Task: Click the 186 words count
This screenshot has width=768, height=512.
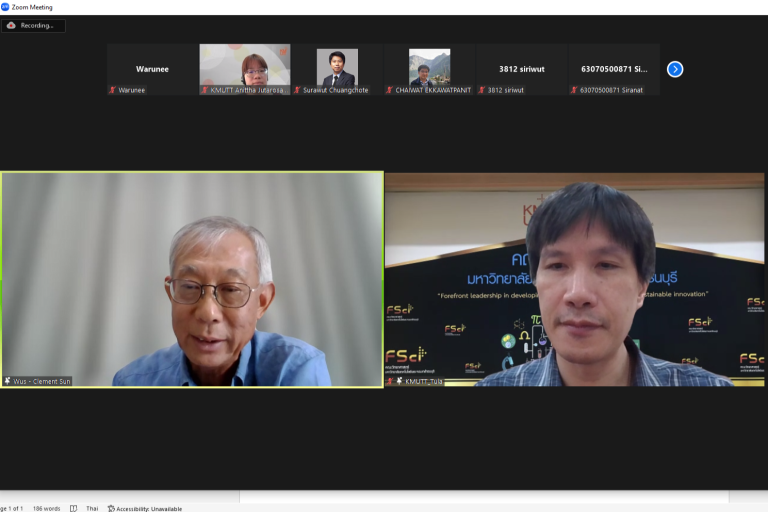Action: (x=47, y=508)
